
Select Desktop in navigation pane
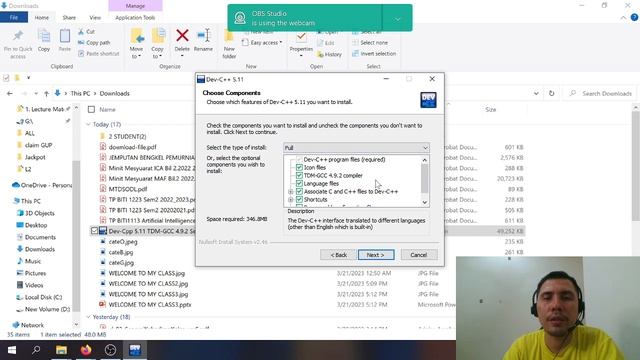[36, 225]
